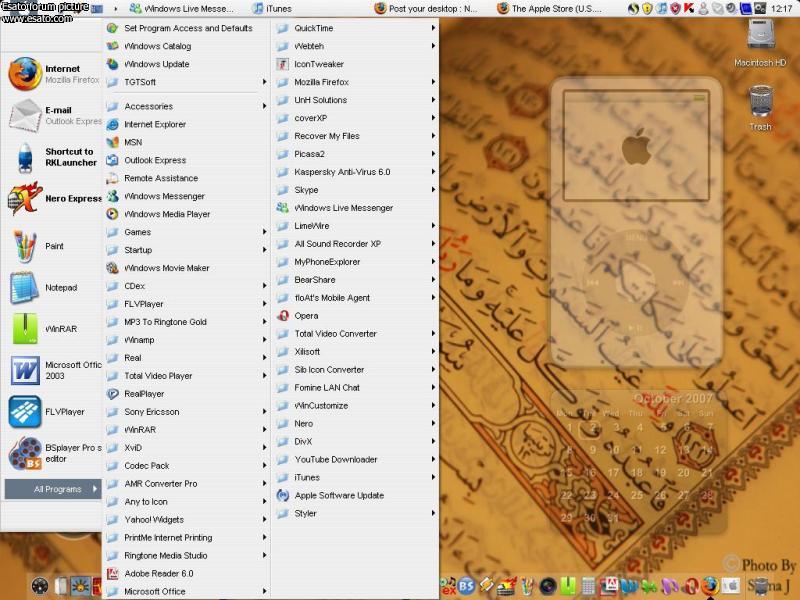Select MSN in the programs menu
800x600 pixels.
[x=186, y=142]
